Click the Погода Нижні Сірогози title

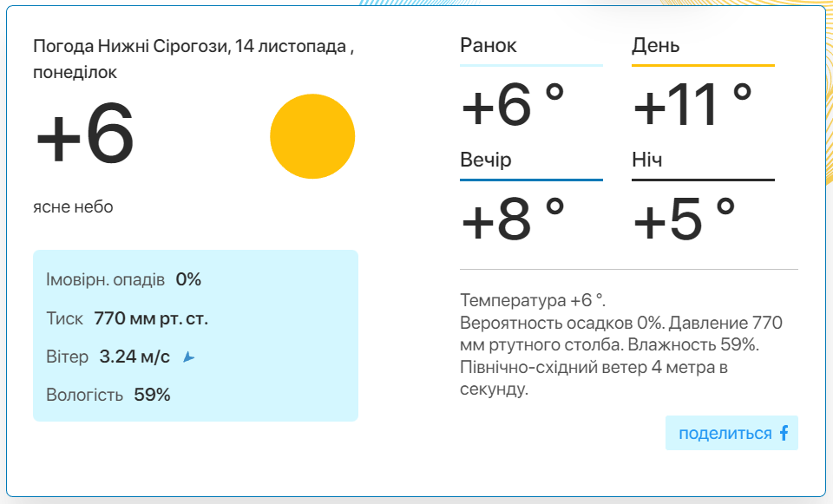click(193, 59)
